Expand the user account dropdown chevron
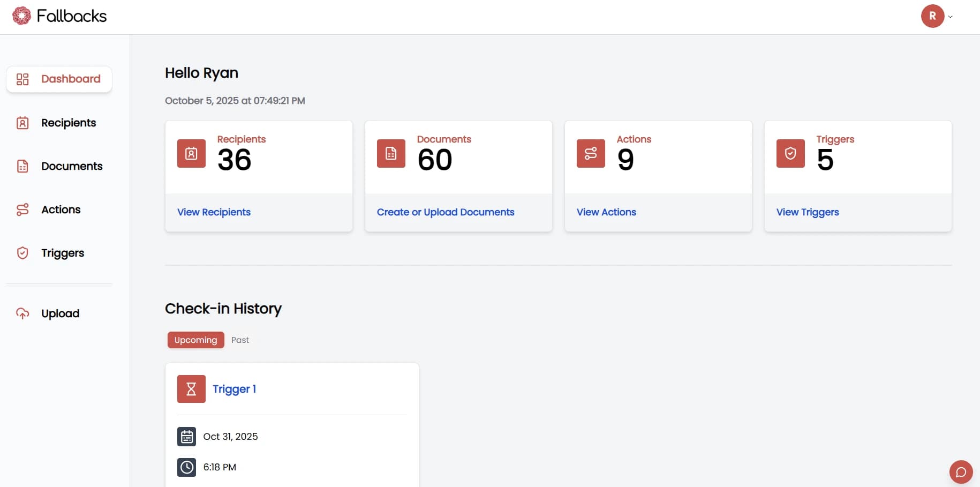Image resolution: width=980 pixels, height=487 pixels. click(951, 17)
